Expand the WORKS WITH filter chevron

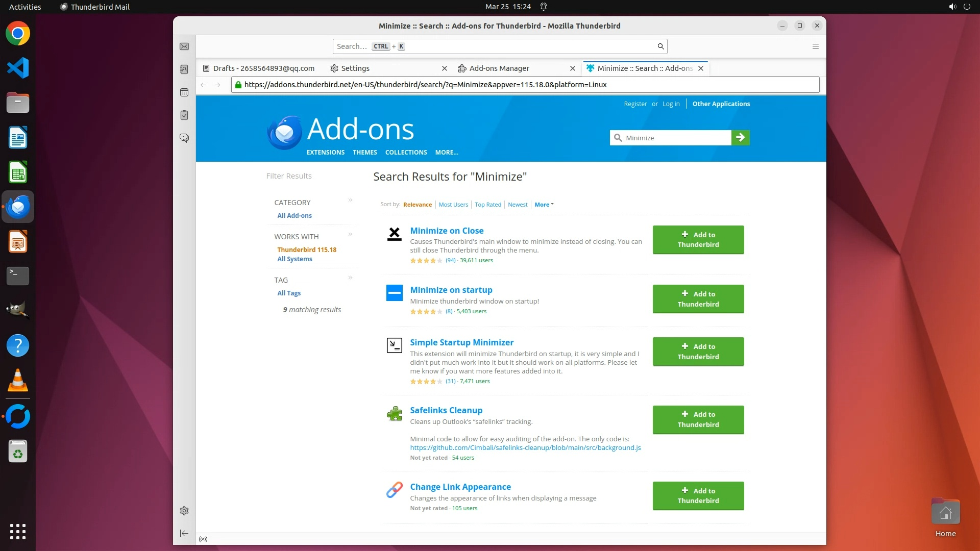[x=350, y=234]
